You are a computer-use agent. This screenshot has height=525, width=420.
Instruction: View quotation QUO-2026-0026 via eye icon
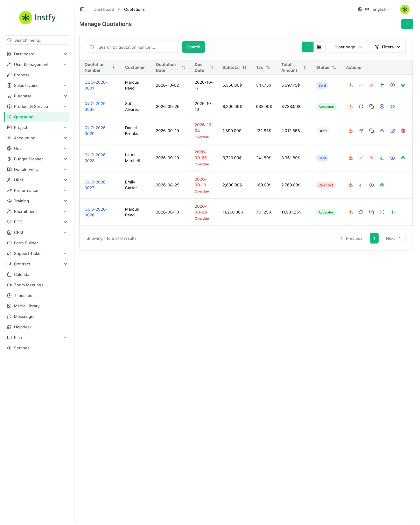tap(392, 212)
